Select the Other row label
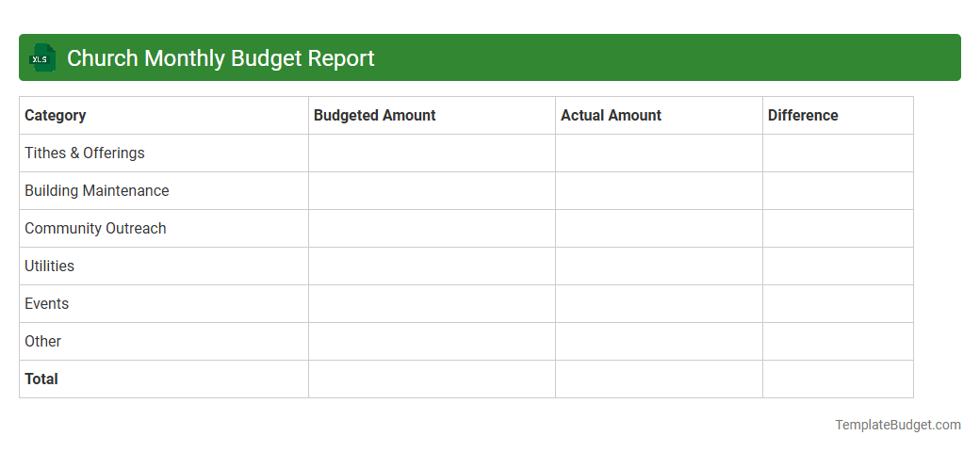 pyautogui.click(x=43, y=342)
